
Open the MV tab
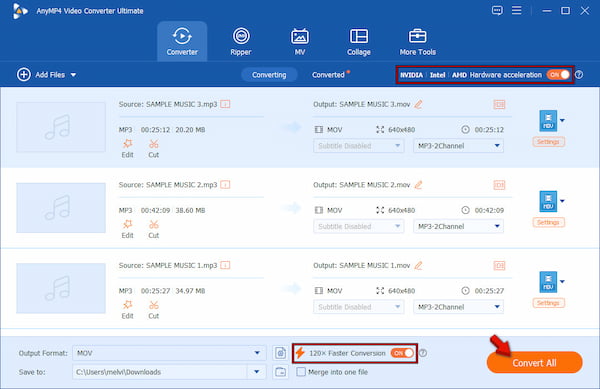300,41
